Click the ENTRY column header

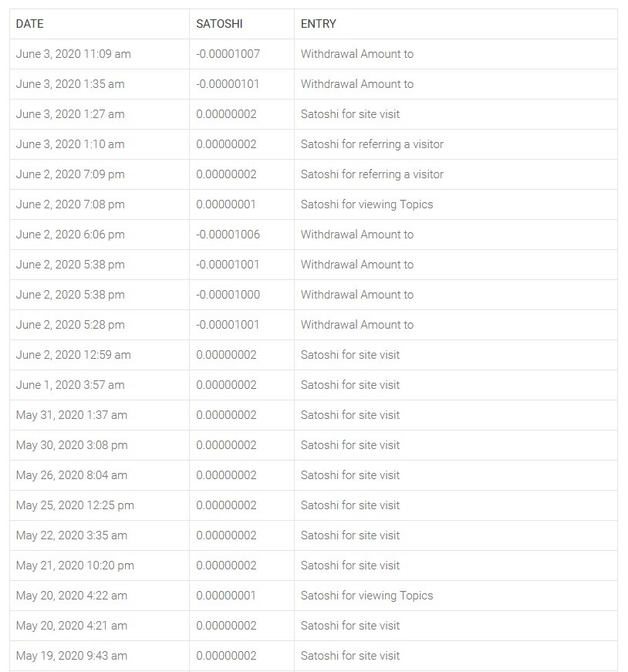[318, 24]
